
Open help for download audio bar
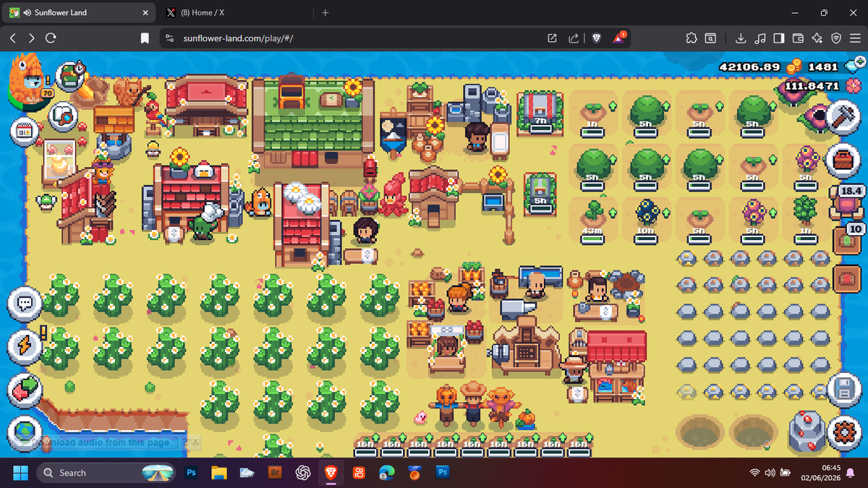click(x=185, y=442)
